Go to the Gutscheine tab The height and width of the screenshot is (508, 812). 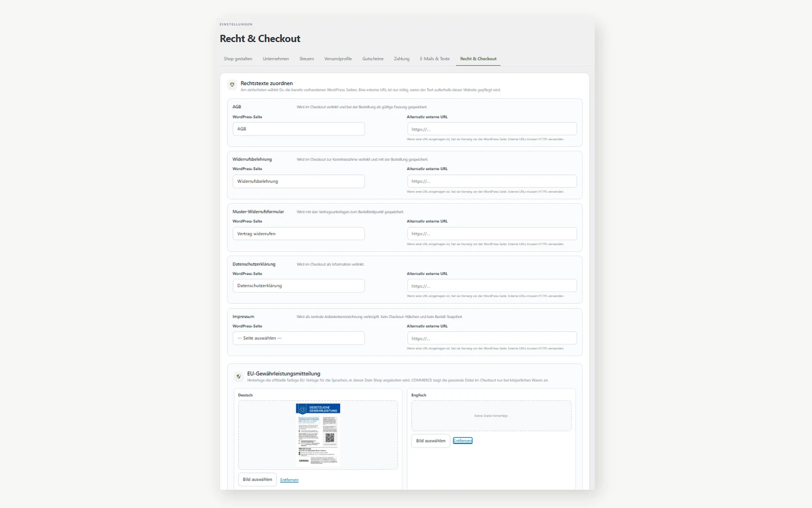pyautogui.click(x=373, y=59)
